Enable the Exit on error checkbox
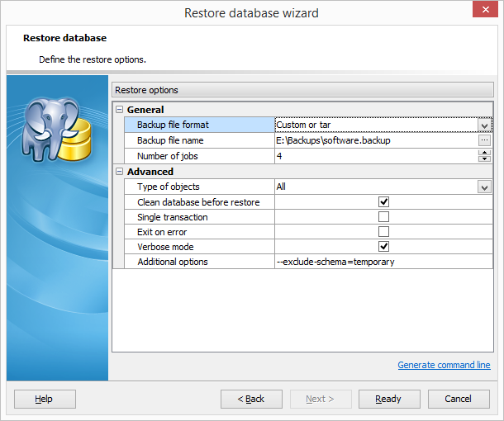 (x=383, y=232)
